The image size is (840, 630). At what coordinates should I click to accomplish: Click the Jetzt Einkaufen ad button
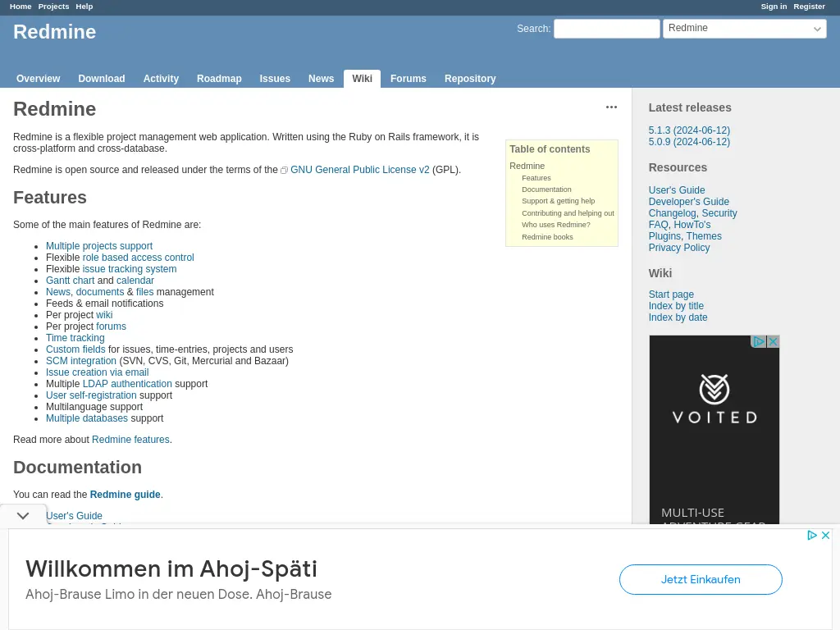tap(701, 580)
